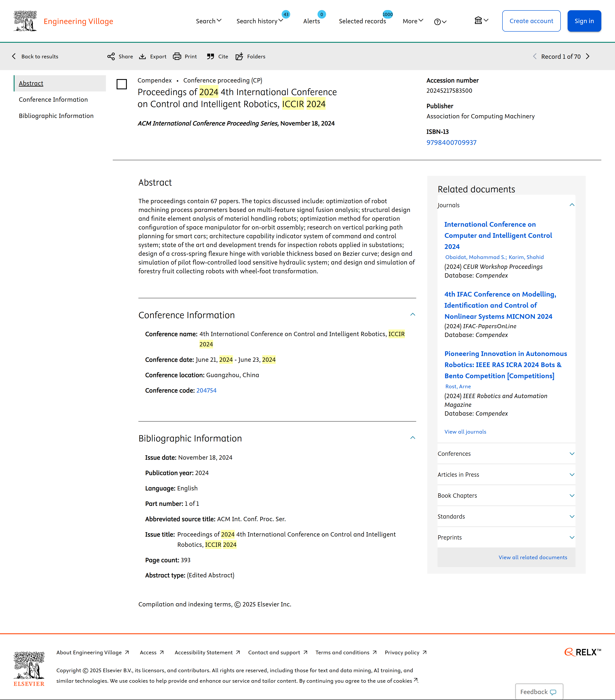Click the 1000 badge on Selected records
This screenshot has height=700, width=615.
[x=387, y=14]
